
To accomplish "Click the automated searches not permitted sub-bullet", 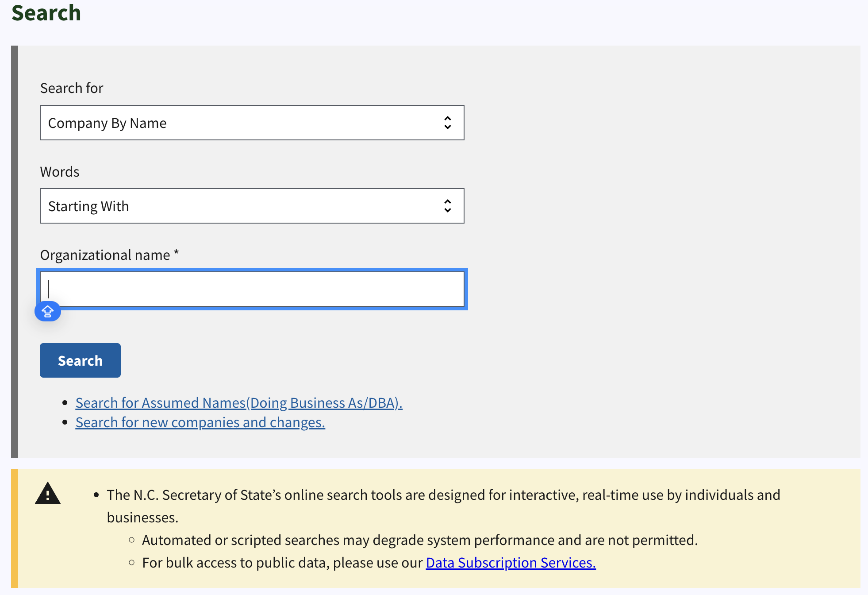I will point(419,540).
